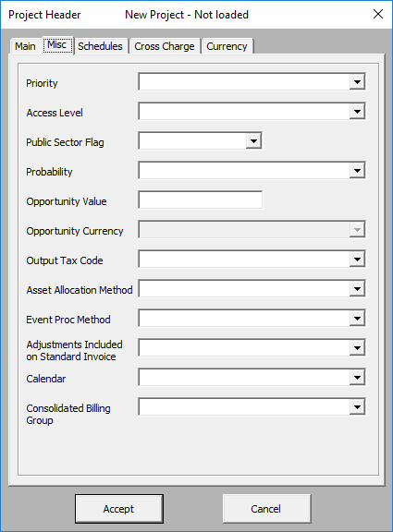The width and height of the screenshot is (393, 532).
Task: Select the Misc tab
Action: (57, 44)
